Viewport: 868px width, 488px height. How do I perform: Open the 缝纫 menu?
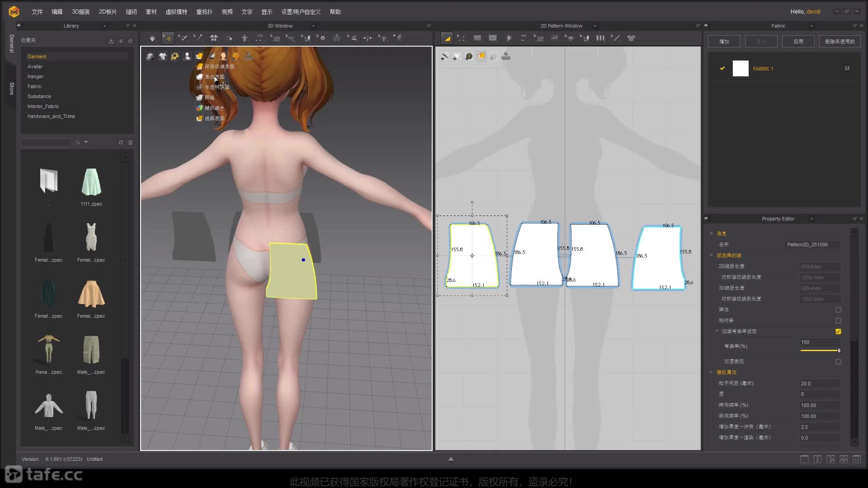[x=131, y=12]
